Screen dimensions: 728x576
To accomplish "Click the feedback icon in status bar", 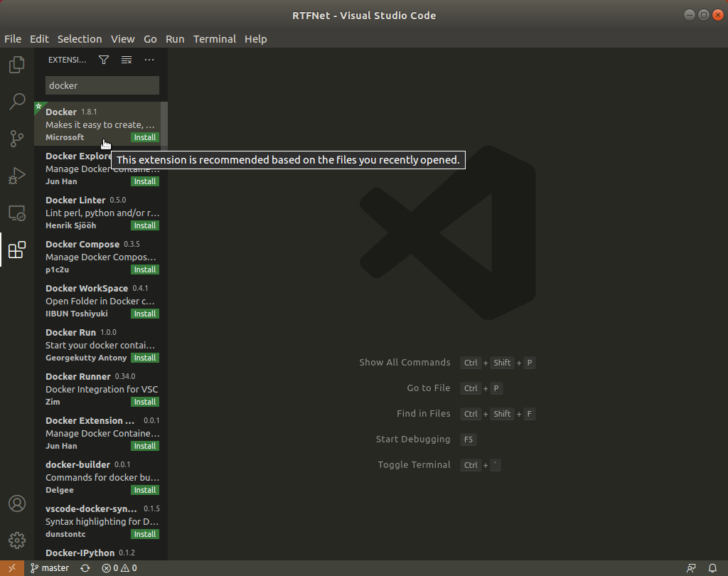I will (x=691, y=568).
